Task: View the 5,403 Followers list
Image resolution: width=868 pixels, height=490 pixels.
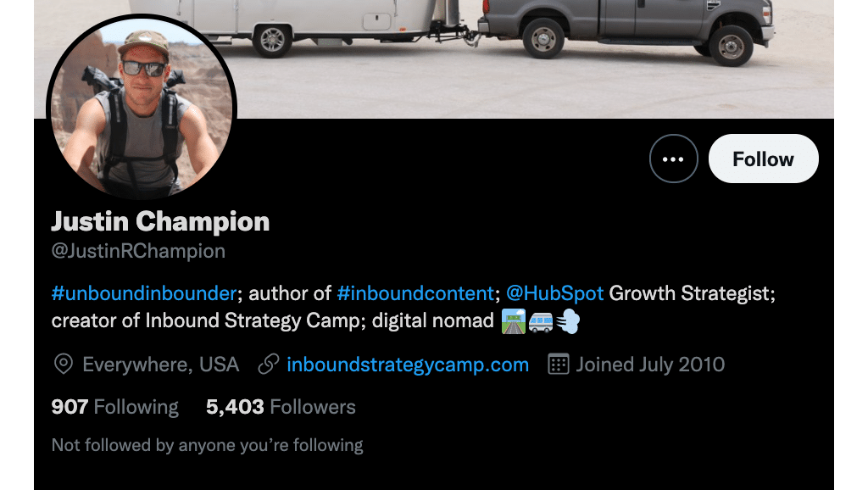Action: point(281,407)
